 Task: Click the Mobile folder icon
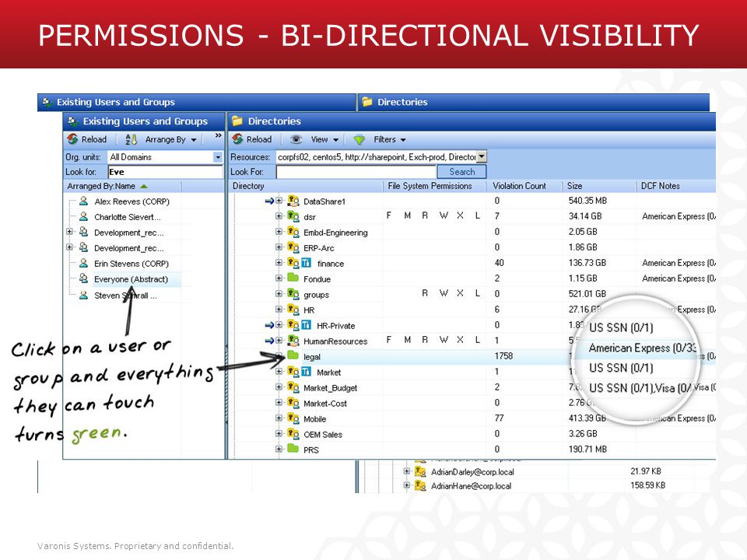(x=293, y=418)
